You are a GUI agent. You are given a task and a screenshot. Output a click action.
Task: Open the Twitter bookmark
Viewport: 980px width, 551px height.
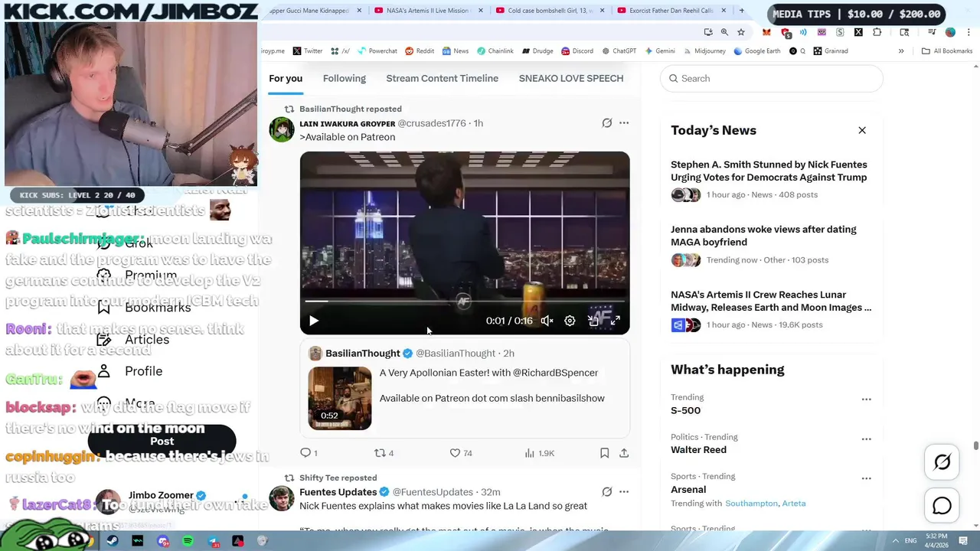[x=308, y=51]
